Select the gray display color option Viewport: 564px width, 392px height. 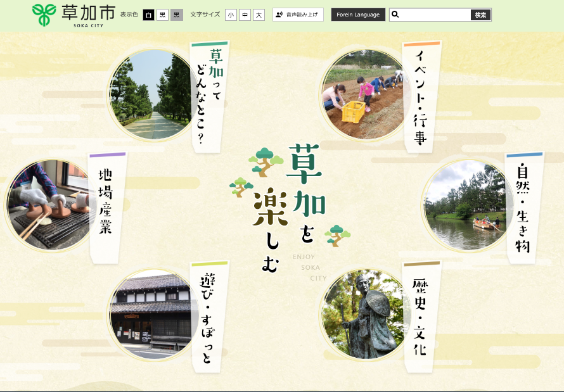pyautogui.click(x=177, y=15)
